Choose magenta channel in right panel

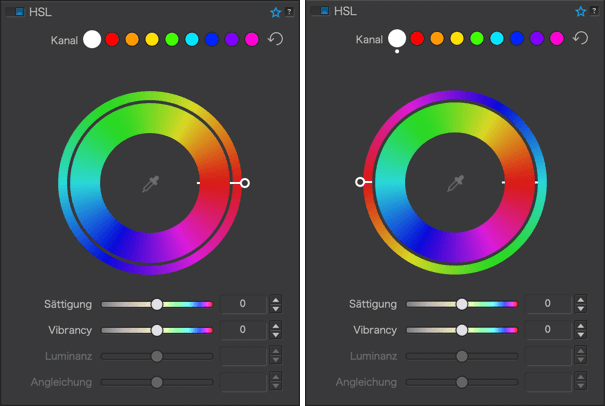coord(556,39)
